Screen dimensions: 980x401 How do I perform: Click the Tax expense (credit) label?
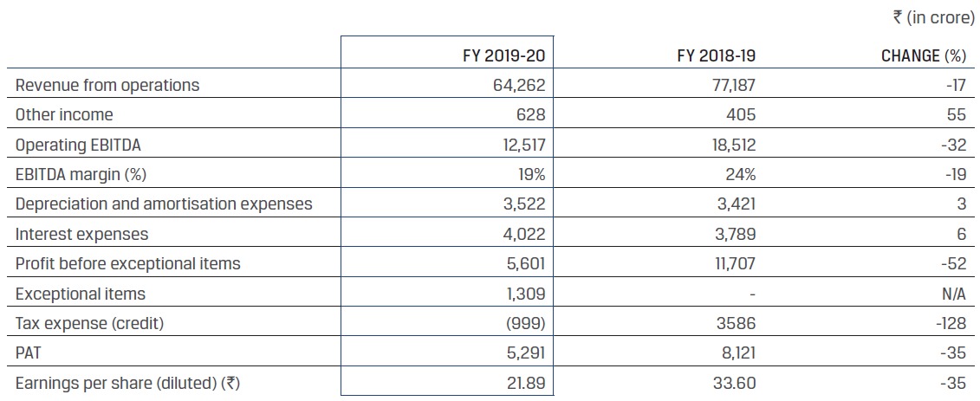click(89, 323)
